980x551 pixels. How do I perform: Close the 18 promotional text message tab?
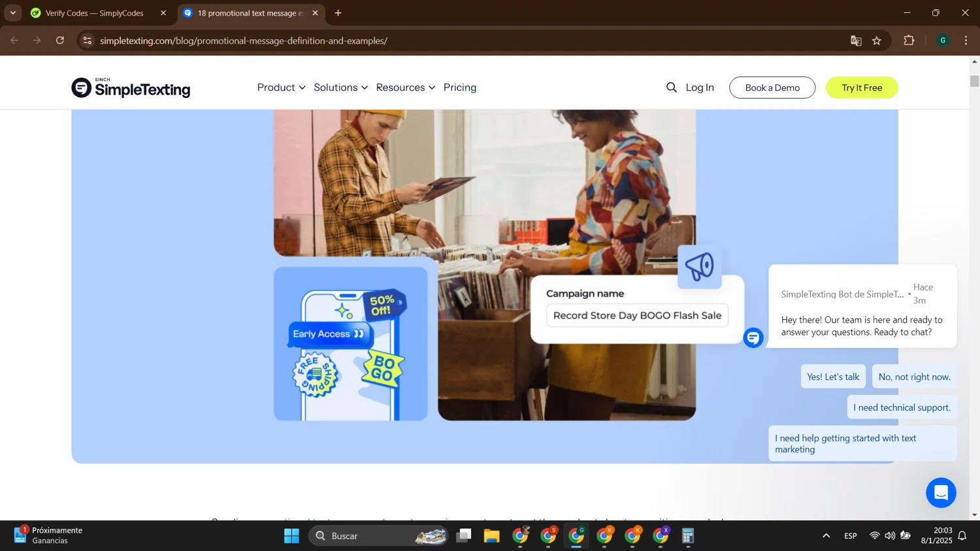(x=315, y=13)
